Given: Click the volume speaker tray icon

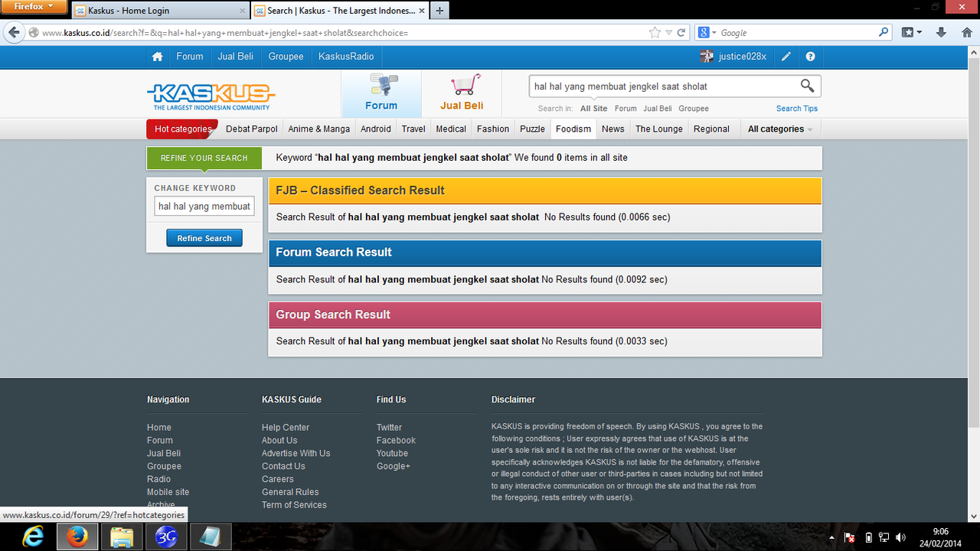Looking at the screenshot, I should click(x=901, y=537).
